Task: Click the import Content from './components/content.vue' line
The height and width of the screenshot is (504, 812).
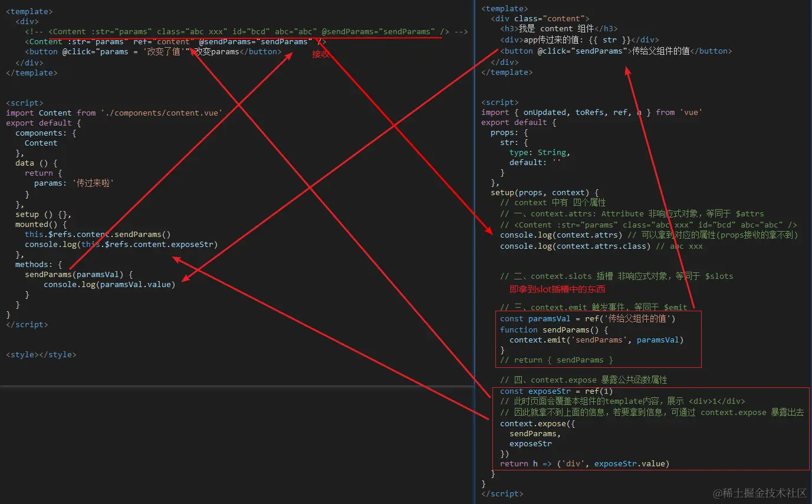Action: 114,113
